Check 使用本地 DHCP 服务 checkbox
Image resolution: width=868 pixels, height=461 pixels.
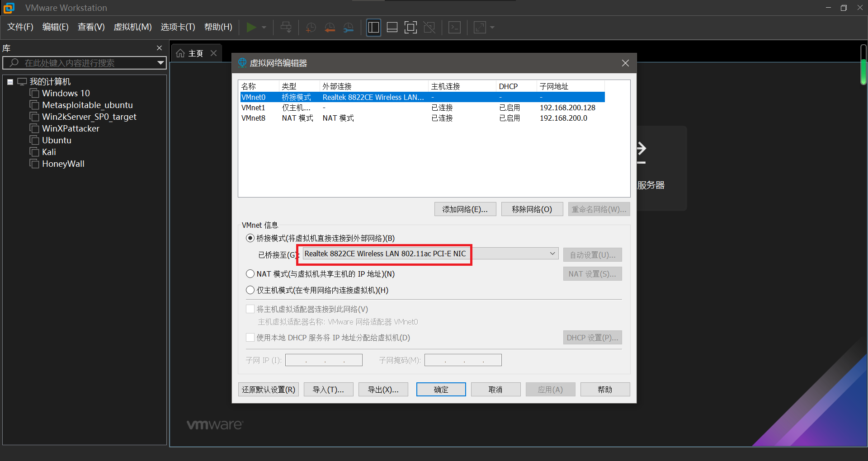(250, 338)
